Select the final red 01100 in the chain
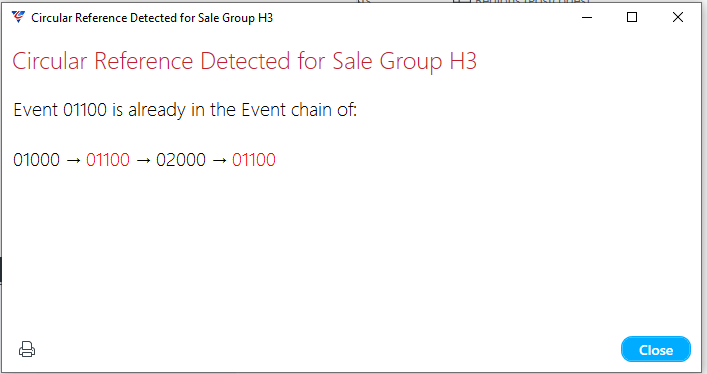707x374 pixels. pos(254,160)
